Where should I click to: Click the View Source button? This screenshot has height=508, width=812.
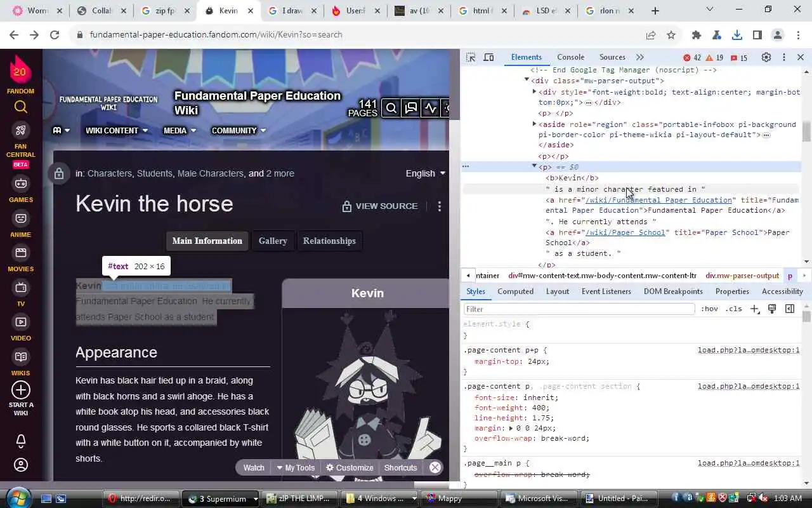(379, 206)
